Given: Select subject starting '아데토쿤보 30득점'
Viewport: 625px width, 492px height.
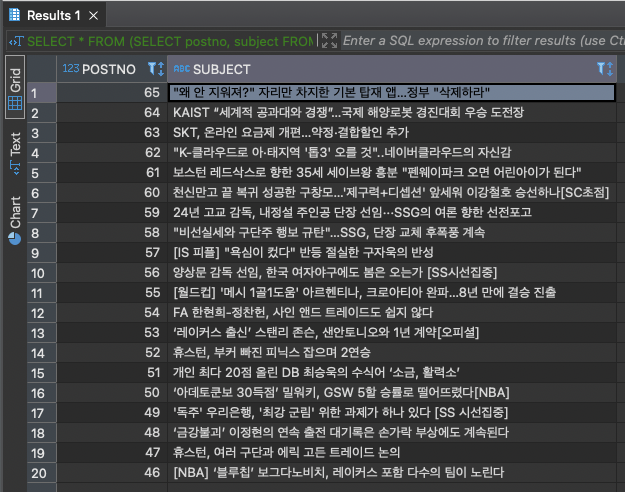Looking at the screenshot, I should 392,393.
